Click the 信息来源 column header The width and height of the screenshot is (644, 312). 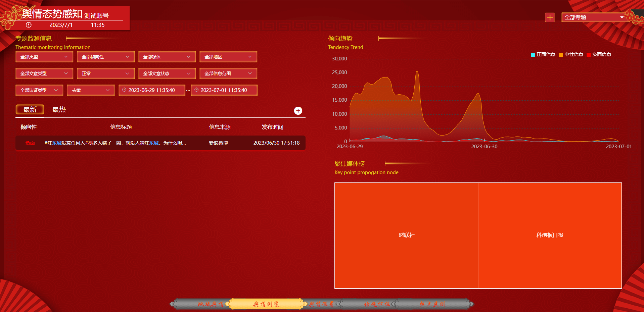click(x=220, y=127)
